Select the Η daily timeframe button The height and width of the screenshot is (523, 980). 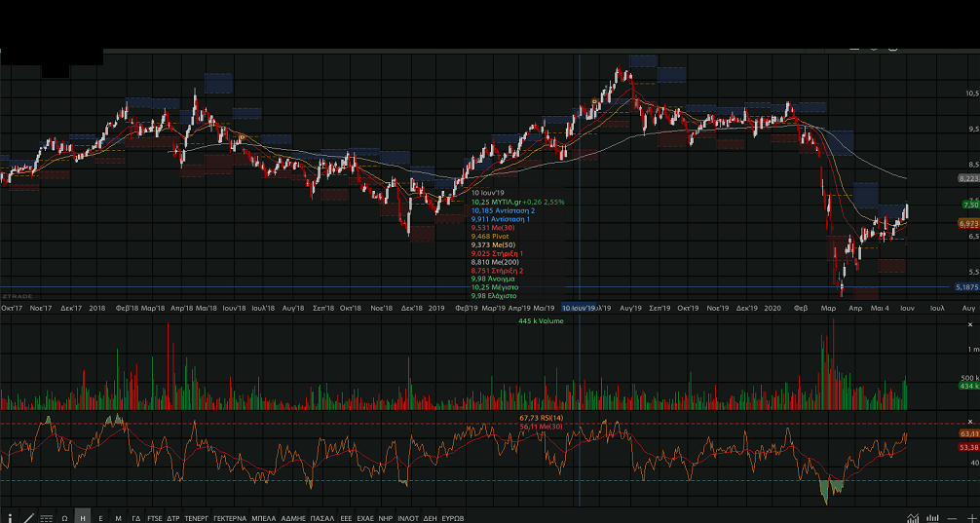point(83,517)
